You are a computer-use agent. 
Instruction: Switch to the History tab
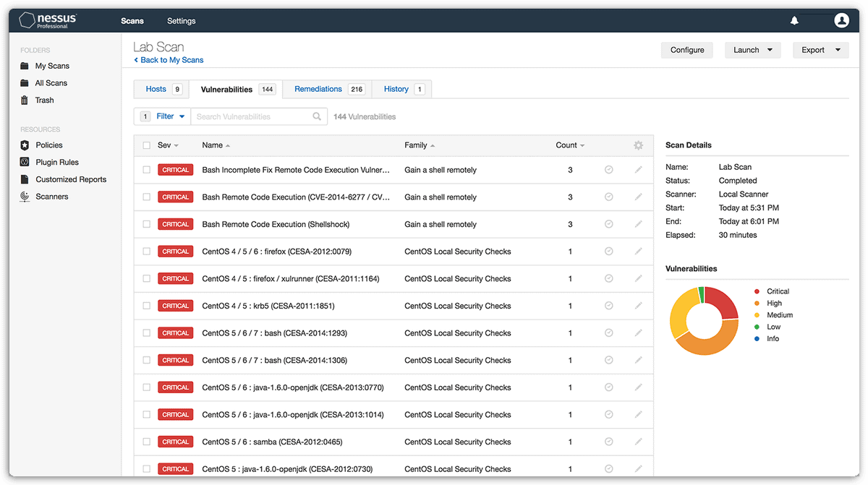click(x=402, y=89)
